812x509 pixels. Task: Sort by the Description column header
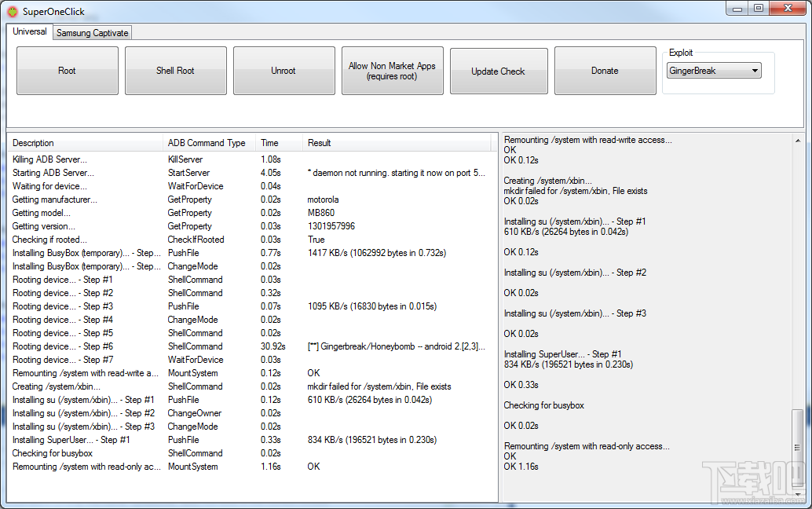pyautogui.click(x=85, y=143)
